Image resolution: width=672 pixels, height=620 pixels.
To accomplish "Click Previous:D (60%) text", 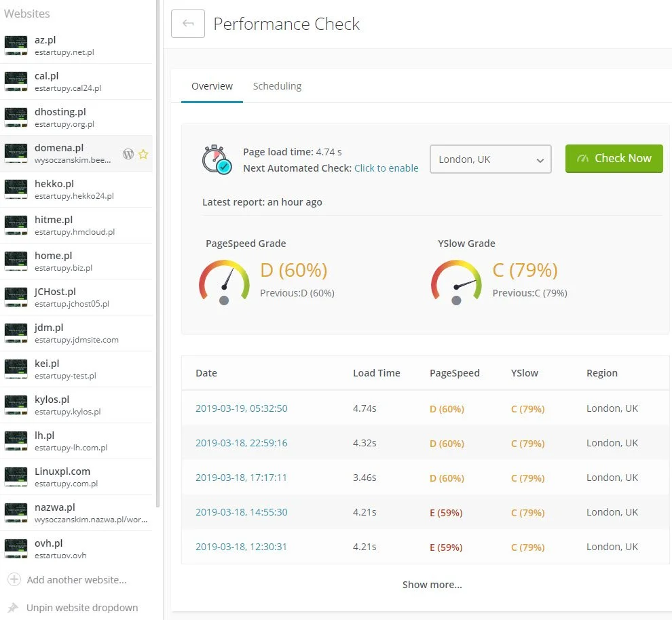I will (x=297, y=293).
